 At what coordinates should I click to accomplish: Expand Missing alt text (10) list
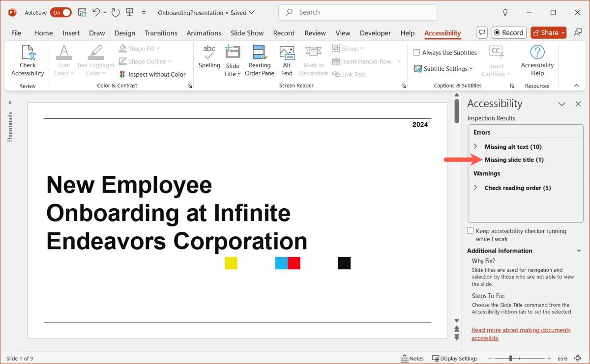point(475,146)
